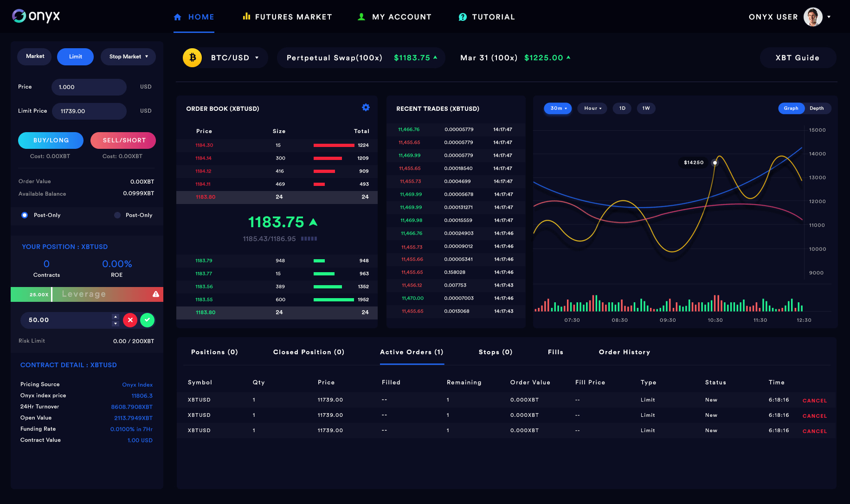Open the Hour interval dropdown
The image size is (850, 504).
592,108
